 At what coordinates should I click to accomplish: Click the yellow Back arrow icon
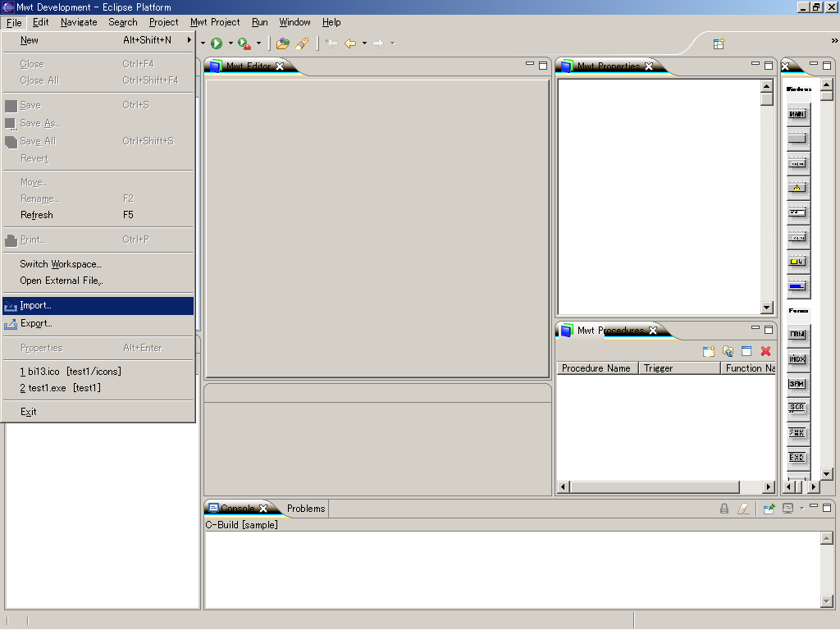tap(350, 43)
